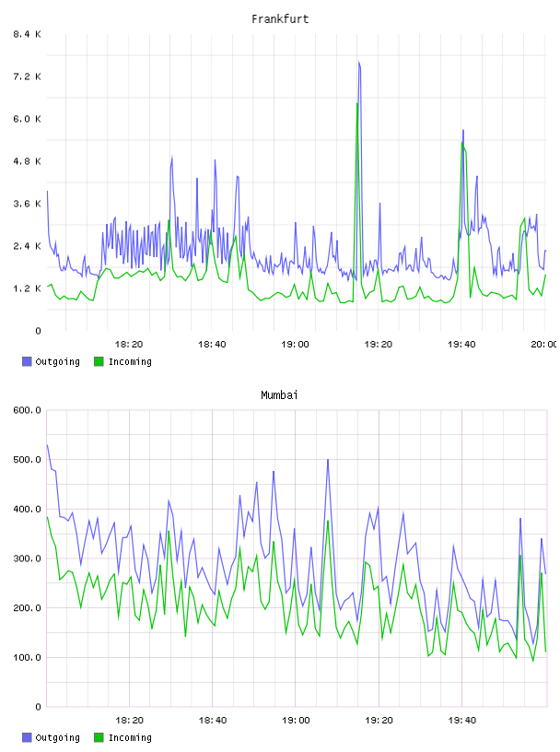Select the Incoming label under Mumbai chart
Viewport: 560px width, 752px height.
130,738
